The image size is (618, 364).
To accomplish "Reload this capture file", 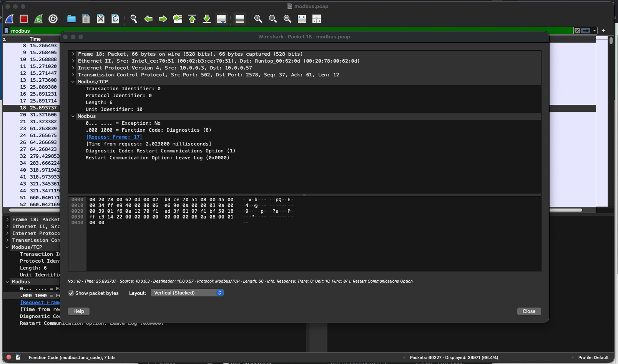I will [x=115, y=18].
